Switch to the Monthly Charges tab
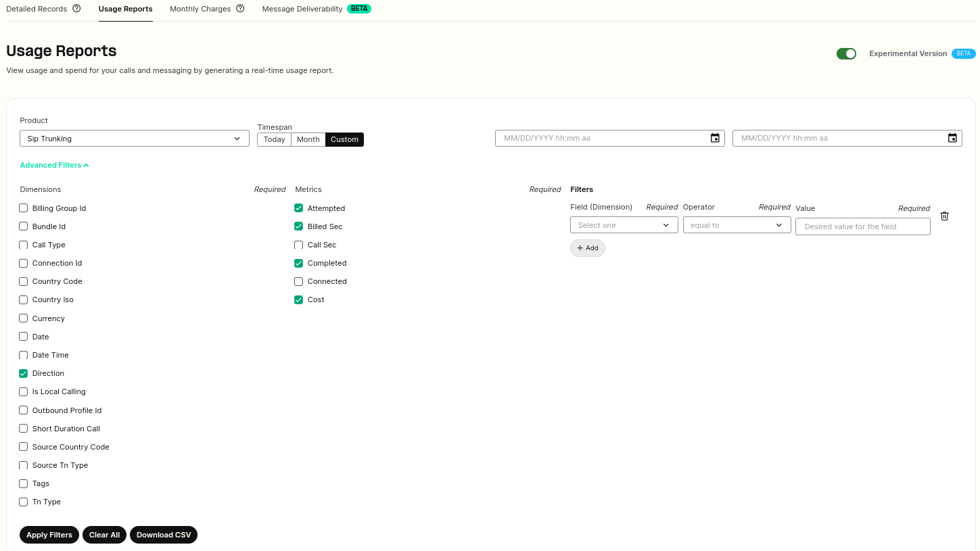The height and width of the screenshot is (551, 980). pyautogui.click(x=200, y=9)
